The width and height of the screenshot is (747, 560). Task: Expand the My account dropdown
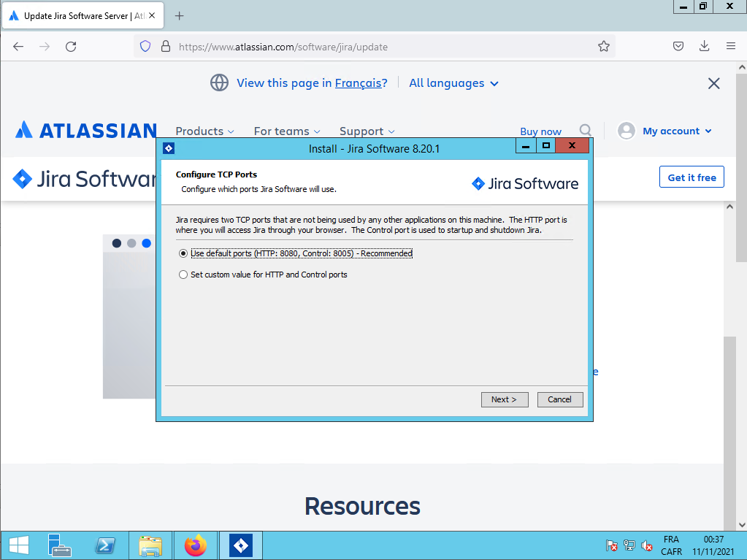(677, 131)
